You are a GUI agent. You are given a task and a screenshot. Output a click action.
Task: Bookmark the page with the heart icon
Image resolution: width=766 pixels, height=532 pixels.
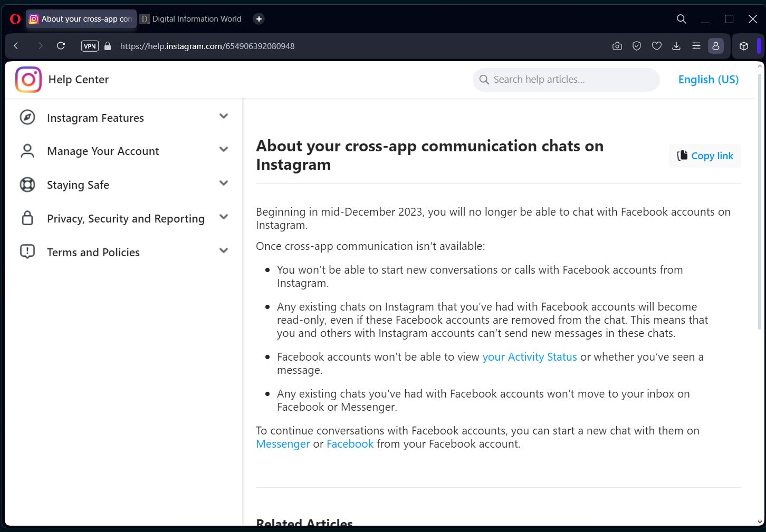[657, 46]
